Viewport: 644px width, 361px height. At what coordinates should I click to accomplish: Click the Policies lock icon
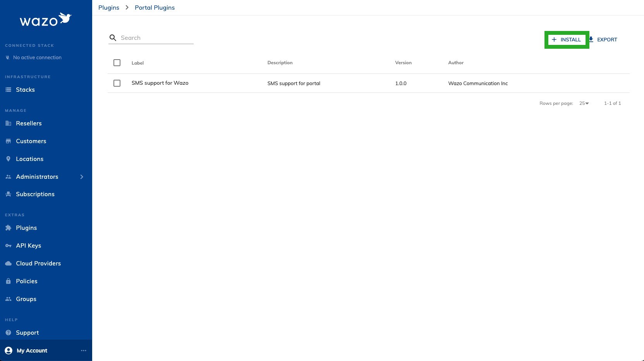(x=8, y=281)
